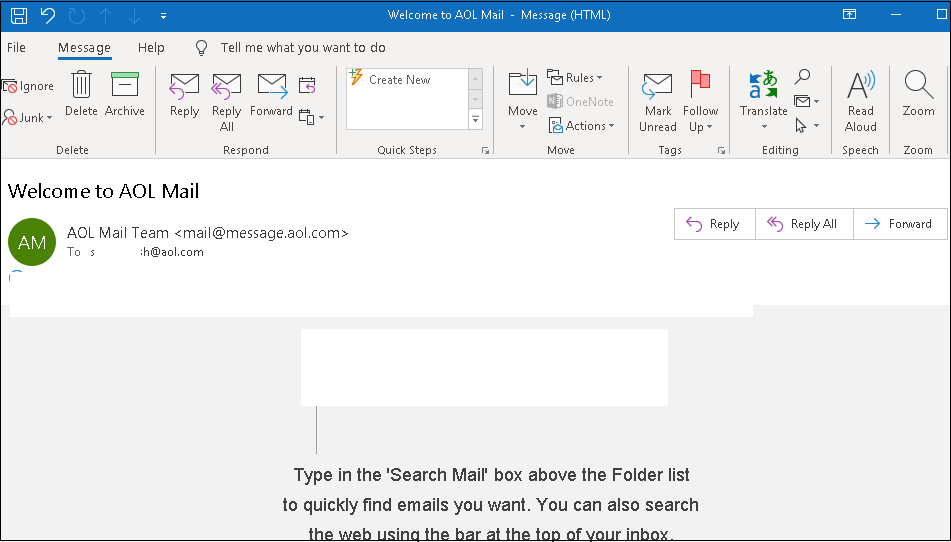Click Ignore conversation button
The height and width of the screenshot is (542, 951).
28,86
